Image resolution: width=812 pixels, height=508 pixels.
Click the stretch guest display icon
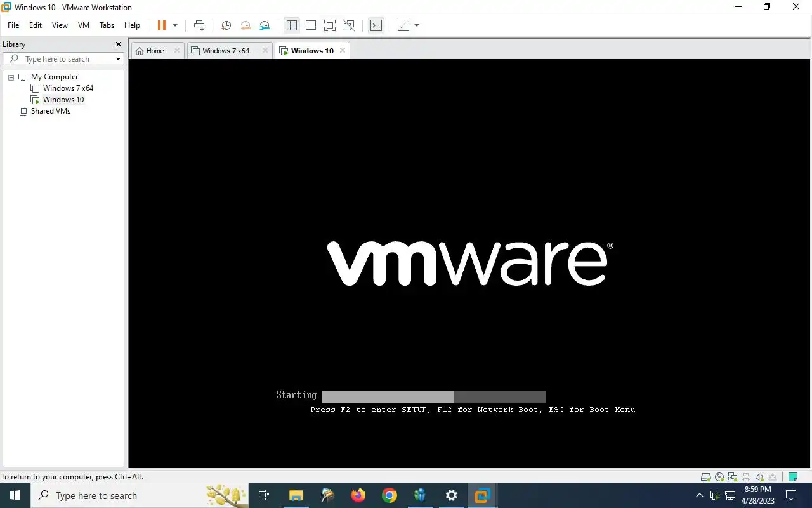coord(403,25)
